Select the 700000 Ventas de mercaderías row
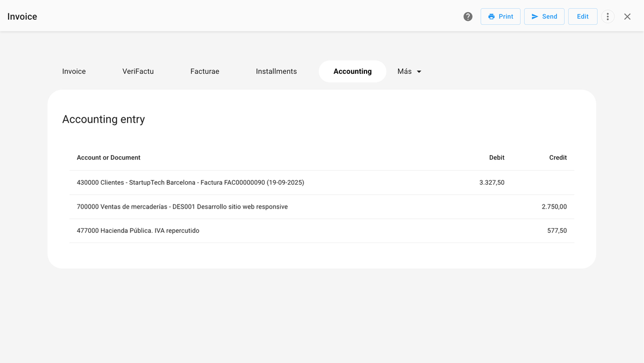The height and width of the screenshot is (363, 644). tap(182, 207)
